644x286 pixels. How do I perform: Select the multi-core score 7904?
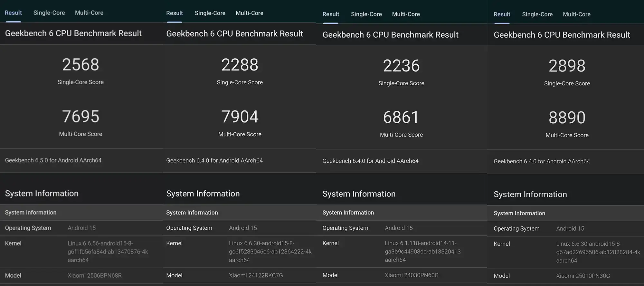point(240,117)
